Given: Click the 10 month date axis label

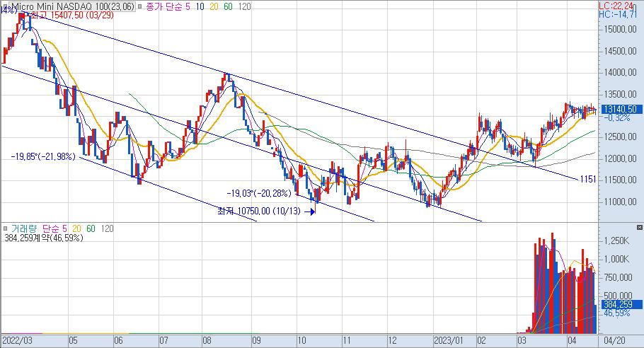Looking at the screenshot, I should coord(301,341).
